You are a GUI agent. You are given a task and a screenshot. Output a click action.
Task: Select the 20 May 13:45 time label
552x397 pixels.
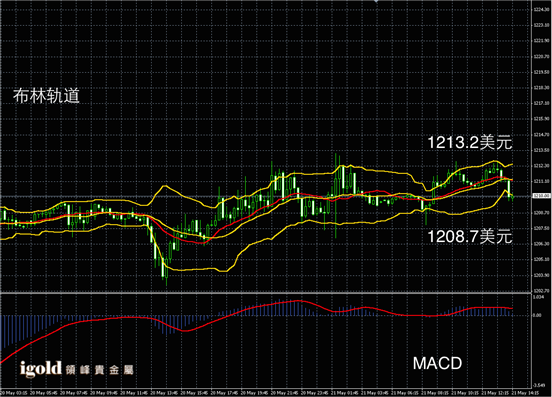tap(163, 392)
